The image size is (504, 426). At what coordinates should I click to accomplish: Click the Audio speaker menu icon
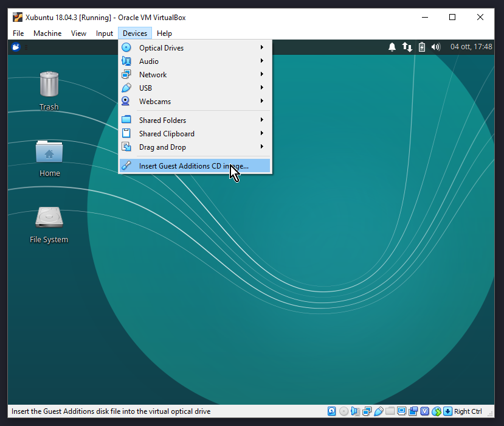pyautogui.click(x=126, y=61)
